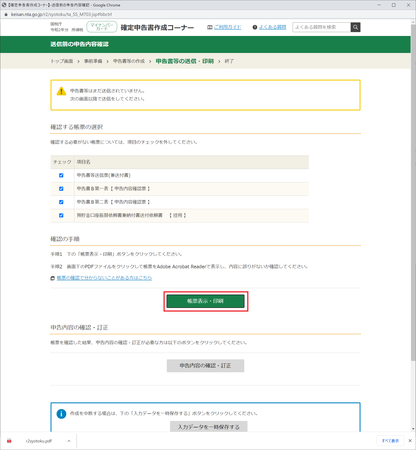Click the PDF file icon in download bar

[x=9, y=441]
